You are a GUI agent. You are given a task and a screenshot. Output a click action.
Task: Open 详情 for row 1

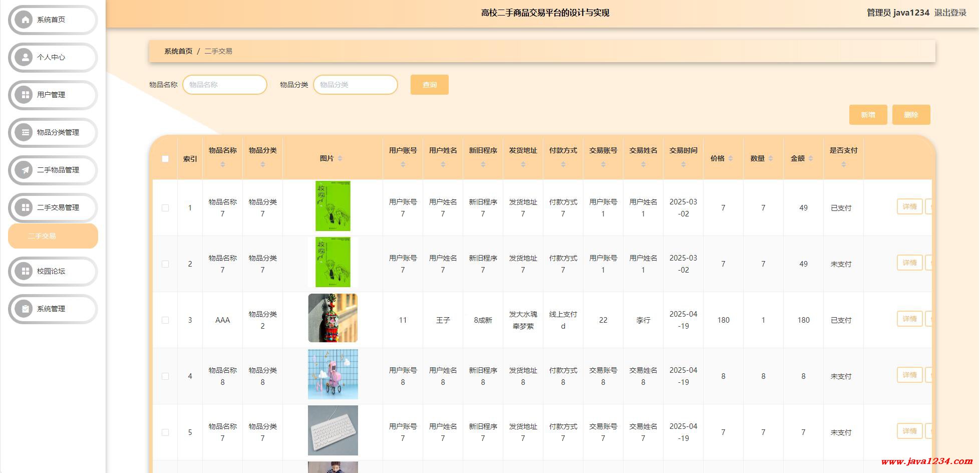point(910,206)
